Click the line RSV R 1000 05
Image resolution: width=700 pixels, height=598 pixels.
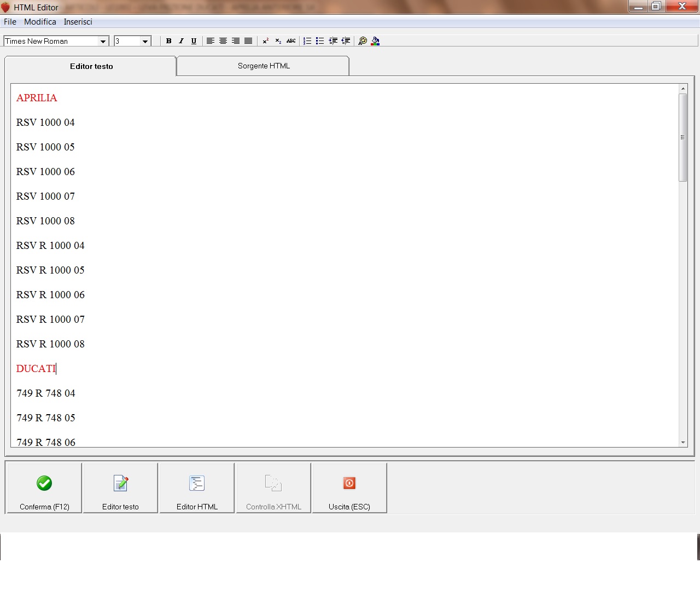tap(50, 270)
